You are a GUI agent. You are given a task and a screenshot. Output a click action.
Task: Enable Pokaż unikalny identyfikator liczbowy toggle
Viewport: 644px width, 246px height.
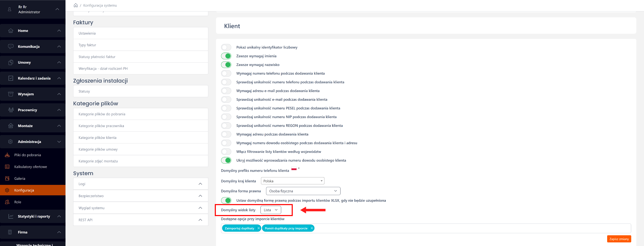tap(226, 47)
